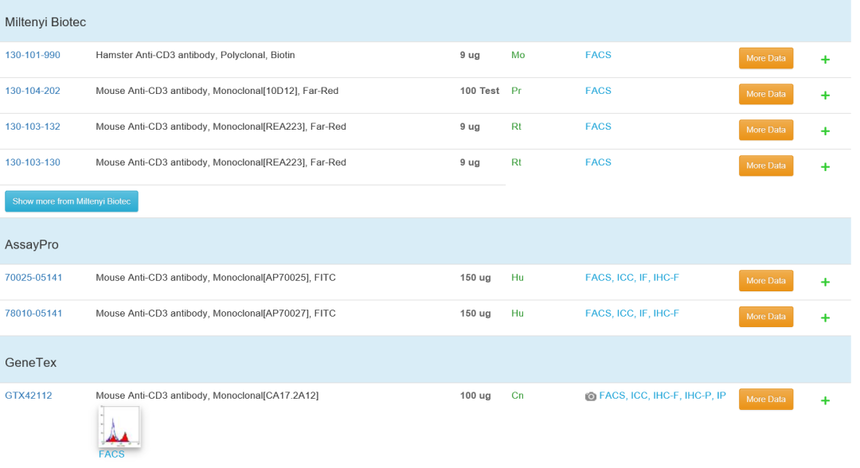Open catalog link 130-103-130

pyautogui.click(x=32, y=162)
